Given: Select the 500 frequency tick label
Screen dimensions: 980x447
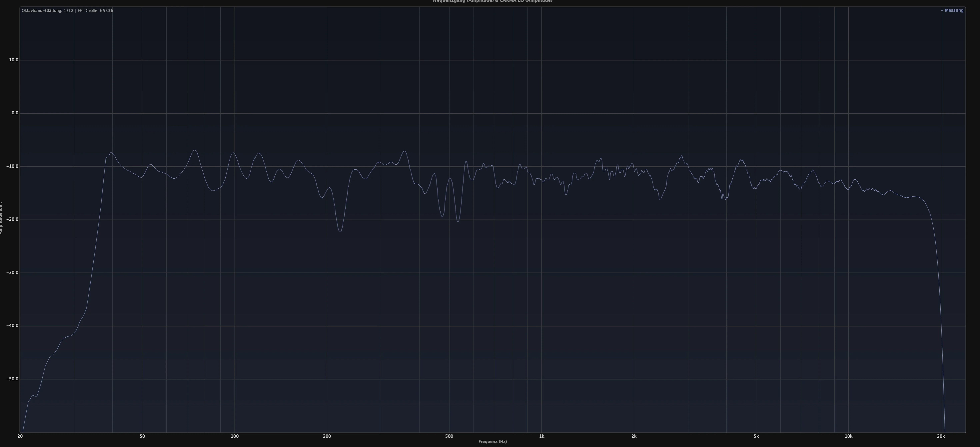Looking at the screenshot, I should [x=449, y=436].
